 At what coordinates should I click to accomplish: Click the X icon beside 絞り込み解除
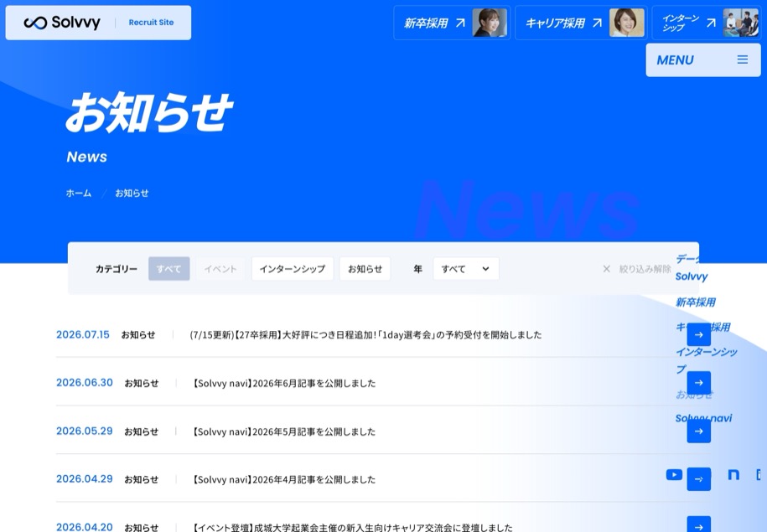pyautogui.click(x=607, y=269)
